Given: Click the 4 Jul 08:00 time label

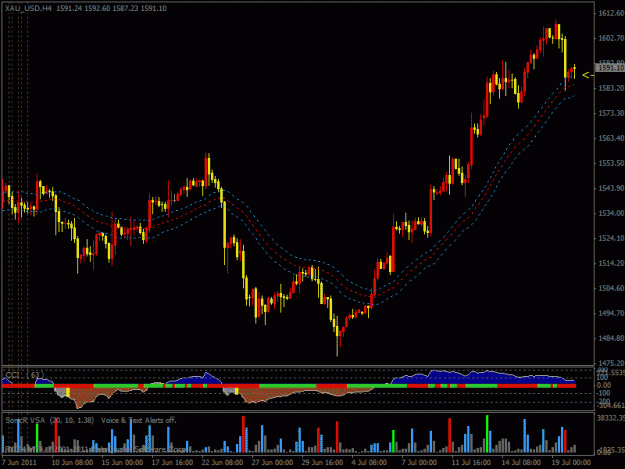Looking at the screenshot, I should click(x=369, y=463).
